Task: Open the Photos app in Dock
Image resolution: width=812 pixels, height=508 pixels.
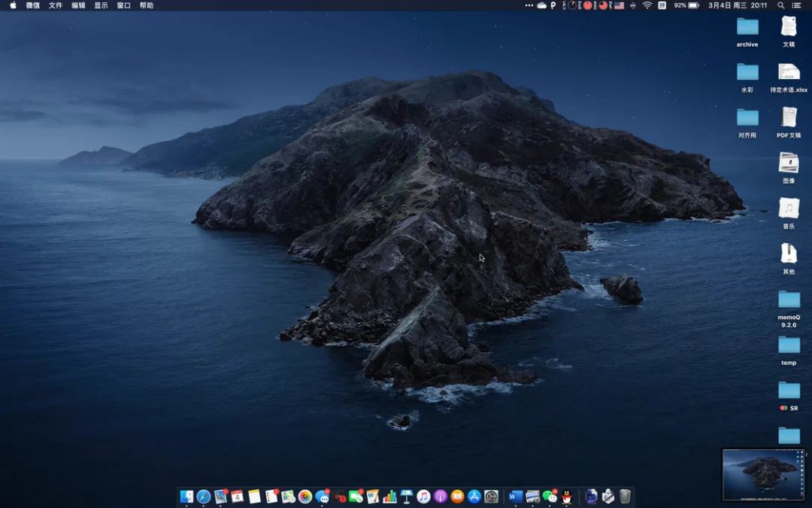Action: click(x=305, y=496)
